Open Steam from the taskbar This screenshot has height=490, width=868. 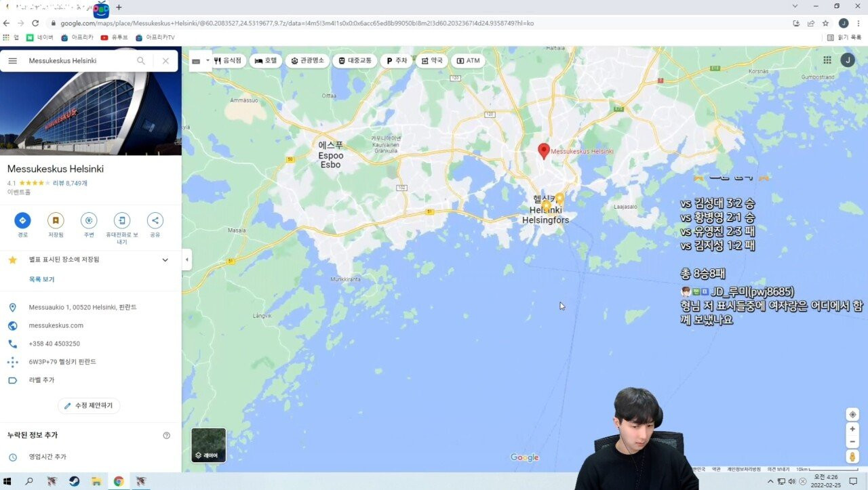pyautogui.click(x=74, y=482)
